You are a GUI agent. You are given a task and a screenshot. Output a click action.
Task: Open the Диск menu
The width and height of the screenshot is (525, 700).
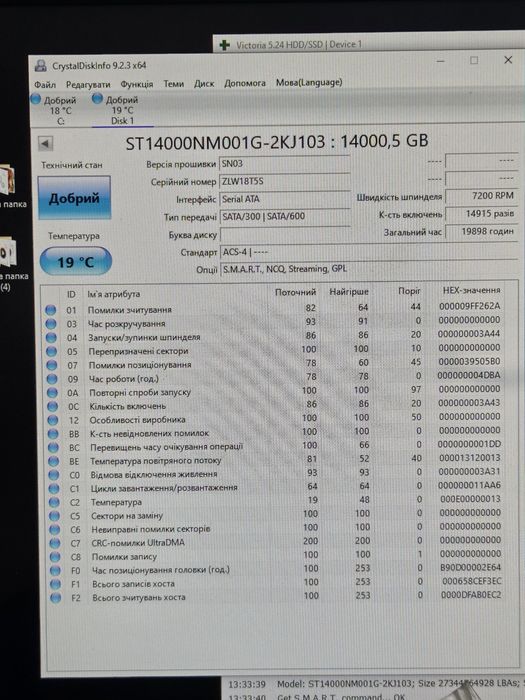point(204,84)
